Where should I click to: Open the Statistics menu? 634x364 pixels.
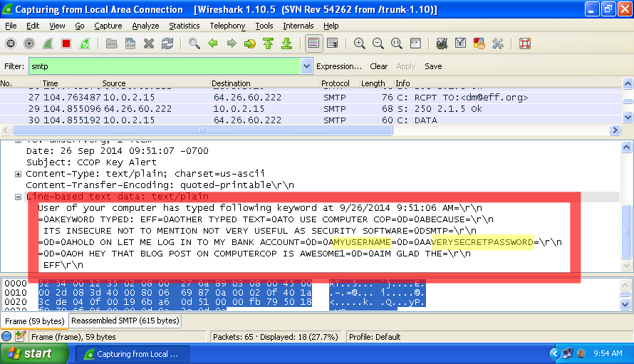[185, 26]
